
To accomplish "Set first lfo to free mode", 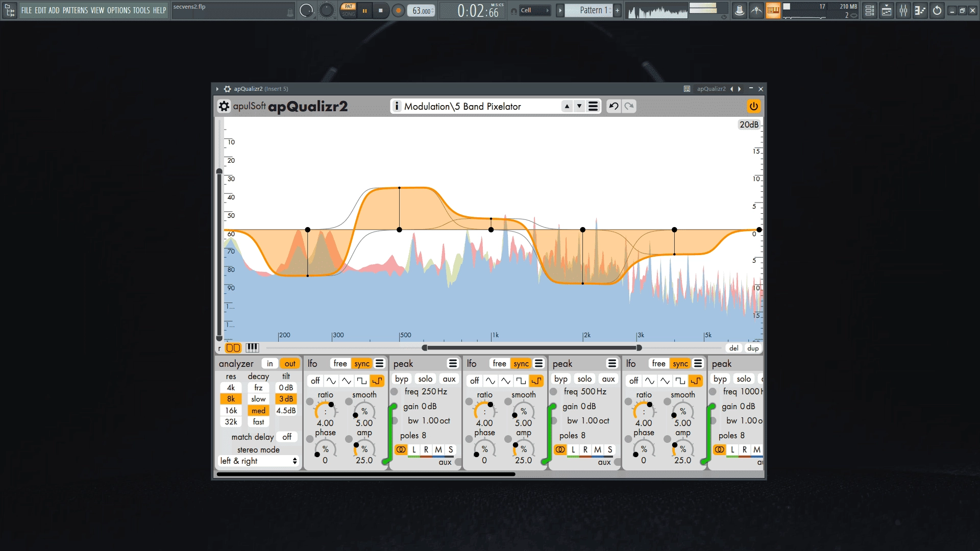I will click(340, 363).
